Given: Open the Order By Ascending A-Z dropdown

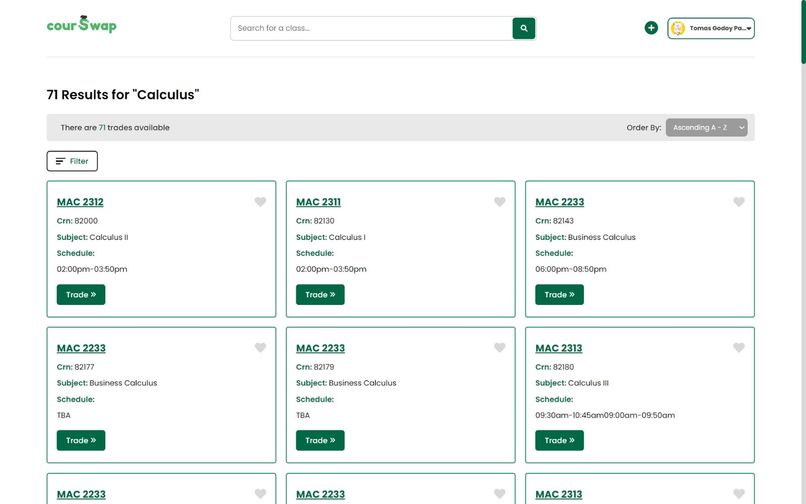Looking at the screenshot, I should click(706, 128).
